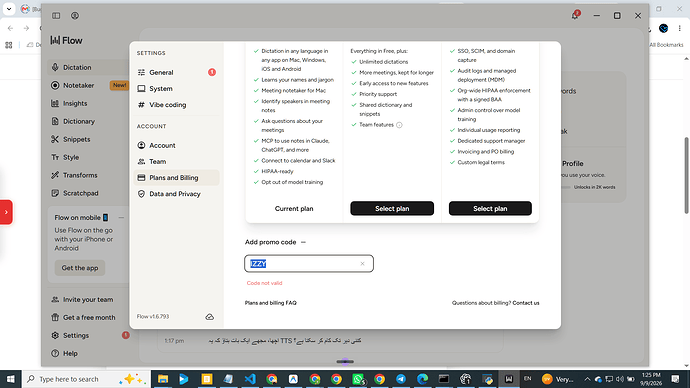
Task: Click the Team features info icon
Action: pos(399,125)
